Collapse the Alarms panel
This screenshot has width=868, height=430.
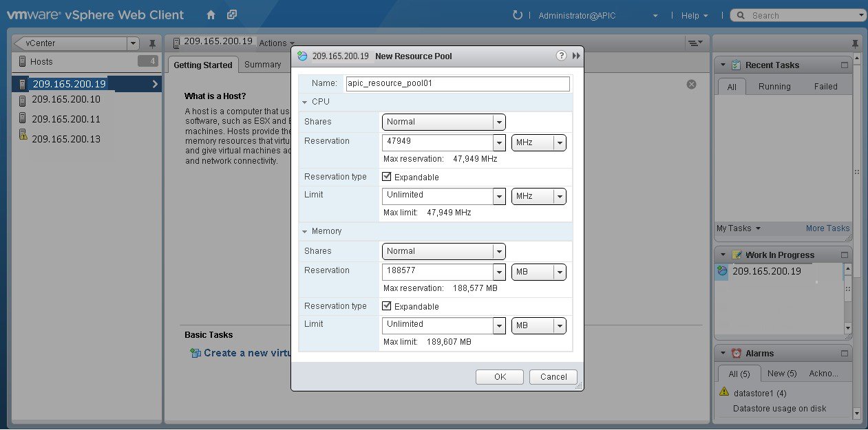click(723, 354)
